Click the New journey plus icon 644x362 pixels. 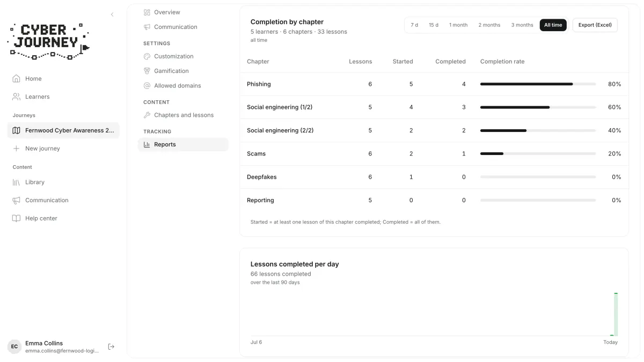[17, 149]
